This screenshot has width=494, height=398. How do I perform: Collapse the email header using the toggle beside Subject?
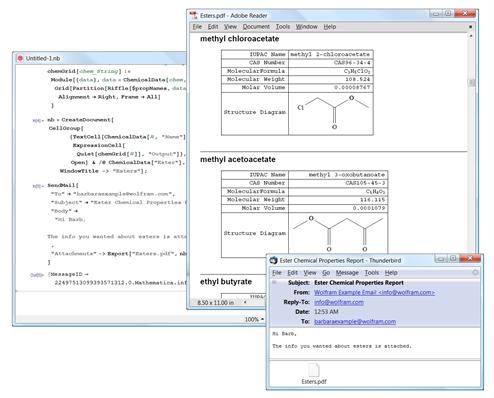click(274, 282)
